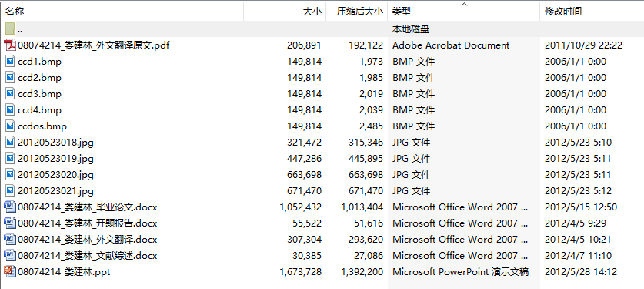Click the PDF icon of 08074214_娄建林_外文翻译原文.pdf
This screenshot has width=644, height=289.
click(10, 45)
